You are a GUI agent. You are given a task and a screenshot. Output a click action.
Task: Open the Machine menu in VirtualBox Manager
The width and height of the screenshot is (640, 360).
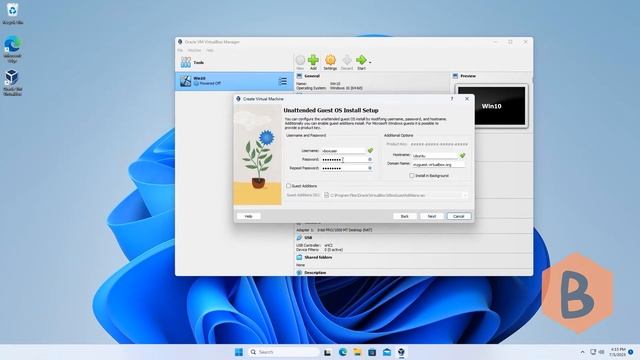coord(194,50)
